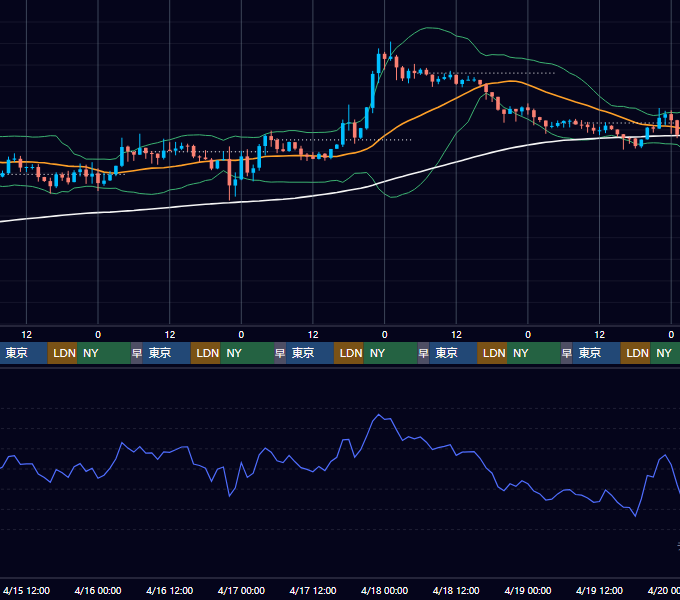680x600 pixels.
Task: Select the 4/19 00:00 date label
Action: pos(528,590)
